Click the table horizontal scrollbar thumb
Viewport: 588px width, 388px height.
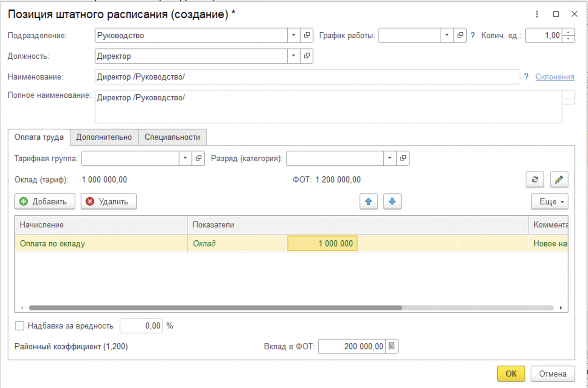pyautogui.click(x=215, y=308)
